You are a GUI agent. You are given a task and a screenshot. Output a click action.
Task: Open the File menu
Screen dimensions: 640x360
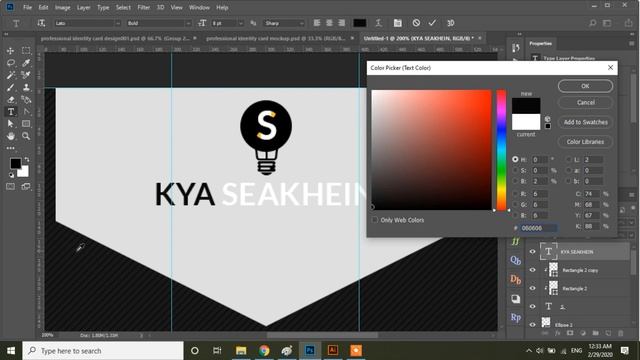pyautogui.click(x=27, y=7)
